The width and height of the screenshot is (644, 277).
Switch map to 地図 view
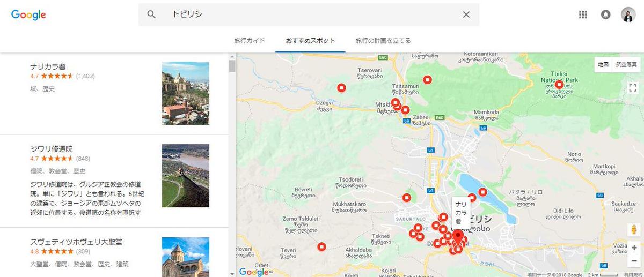point(603,65)
